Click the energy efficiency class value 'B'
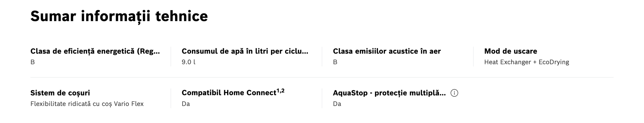 [x=32, y=62]
